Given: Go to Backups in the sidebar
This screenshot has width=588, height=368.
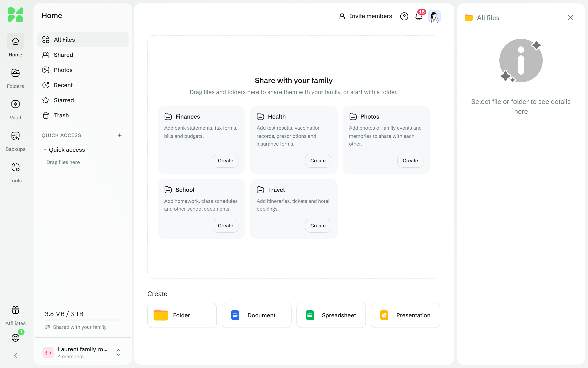Looking at the screenshot, I should tap(15, 141).
